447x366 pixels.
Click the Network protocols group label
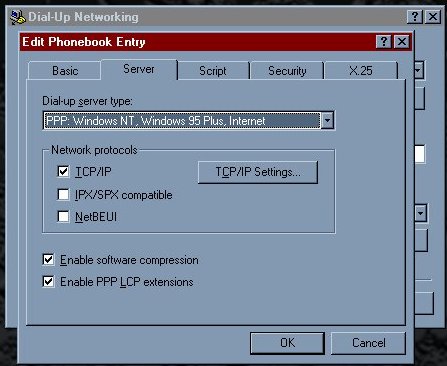pos(94,150)
